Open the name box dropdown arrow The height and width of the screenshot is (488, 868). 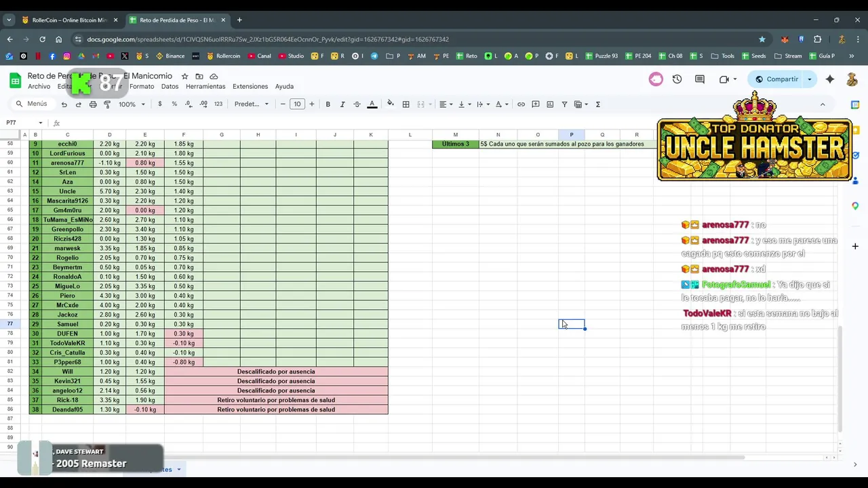41,123
